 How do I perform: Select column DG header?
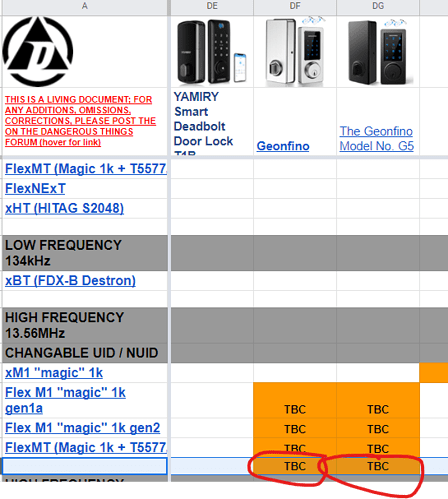click(378, 6)
